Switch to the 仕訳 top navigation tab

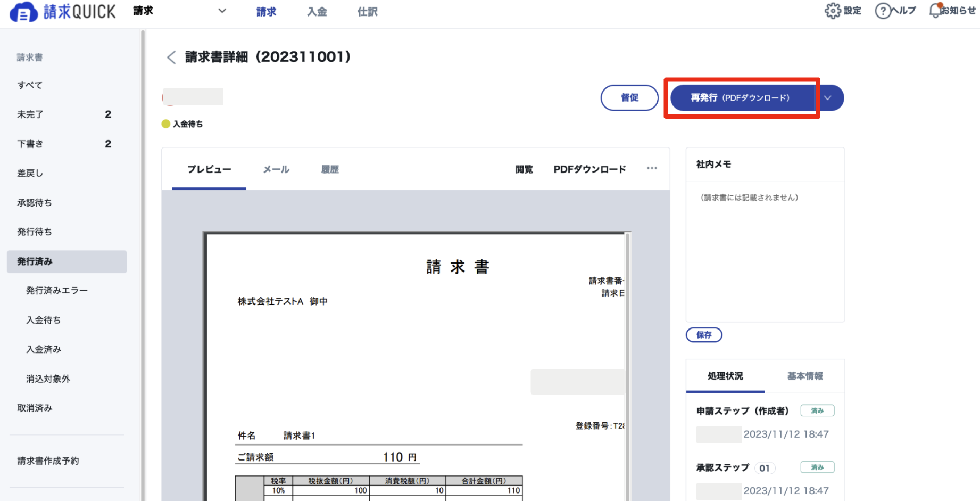(367, 12)
